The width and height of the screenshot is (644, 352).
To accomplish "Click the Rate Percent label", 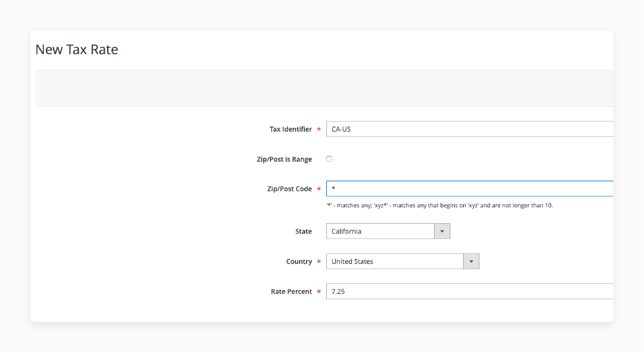I will tap(291, 291).
